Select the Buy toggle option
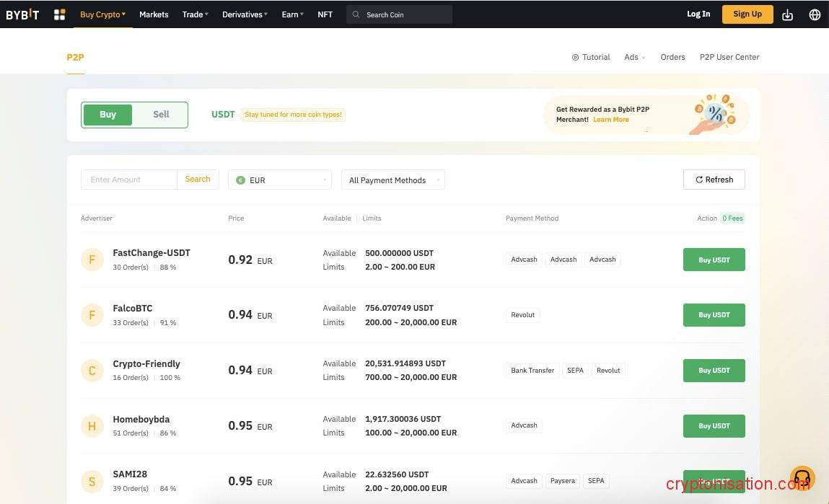This screenshot has height=504, width=829. click(108, 114)
